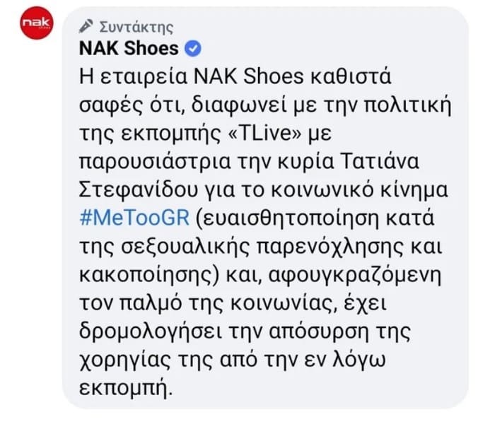Click the word δρομολογήσει in the text
The image size is (478, 448).
(x=150, y=331)
